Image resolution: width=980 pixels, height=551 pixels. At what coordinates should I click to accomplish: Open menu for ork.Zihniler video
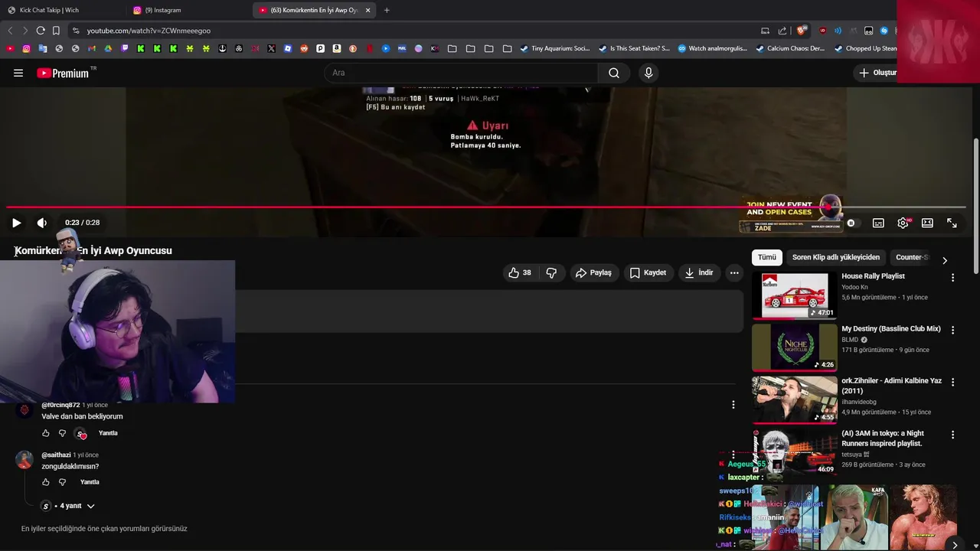pos(952,382)
